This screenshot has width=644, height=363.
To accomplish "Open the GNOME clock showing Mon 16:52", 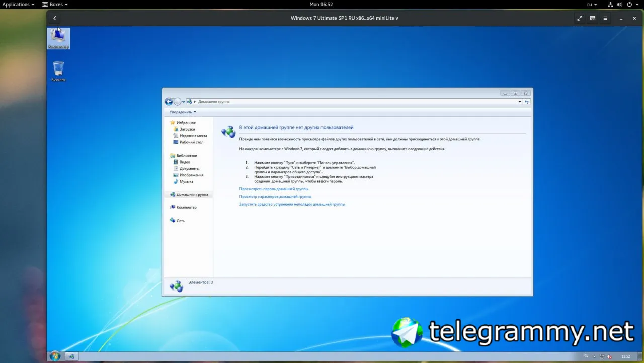I will click(x=321, y=4).
